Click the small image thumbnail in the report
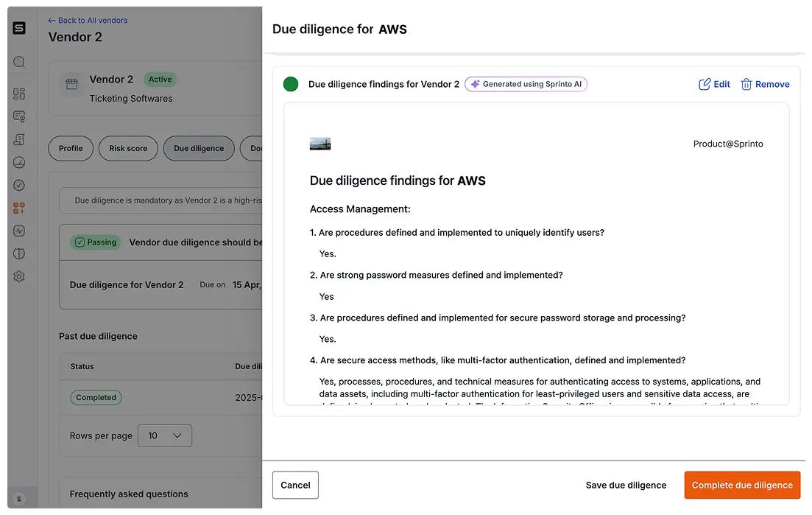The width and height of the screenshot is (812, 515). (x=320, y=144)
